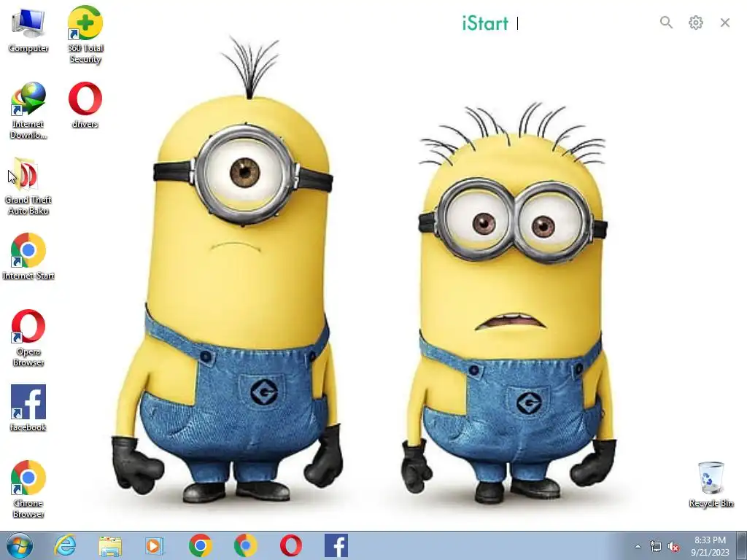
Task: Click the muted volume tray icon
Action: [x=673, y=547]
